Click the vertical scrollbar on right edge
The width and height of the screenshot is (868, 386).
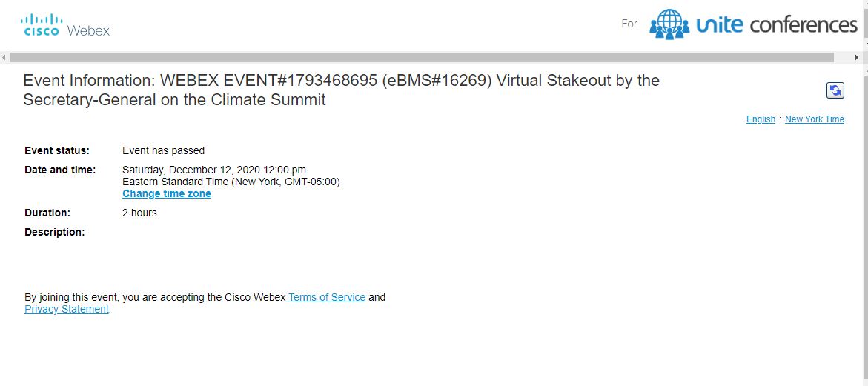click(865, 193)
